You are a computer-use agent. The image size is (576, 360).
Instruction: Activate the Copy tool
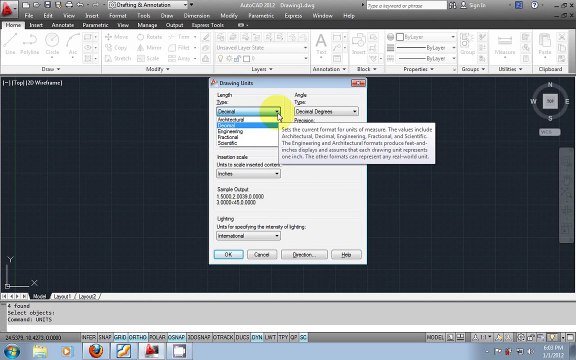coord(116,48)
